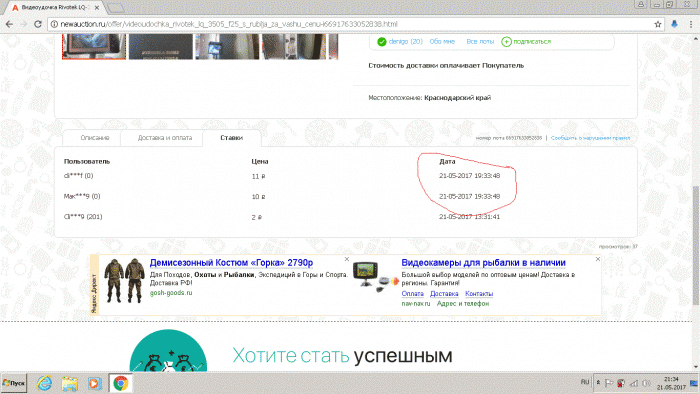The image size is (700, 394).
Task: Click the Chrome icon in the taskbar
Action: pos(120,383)
